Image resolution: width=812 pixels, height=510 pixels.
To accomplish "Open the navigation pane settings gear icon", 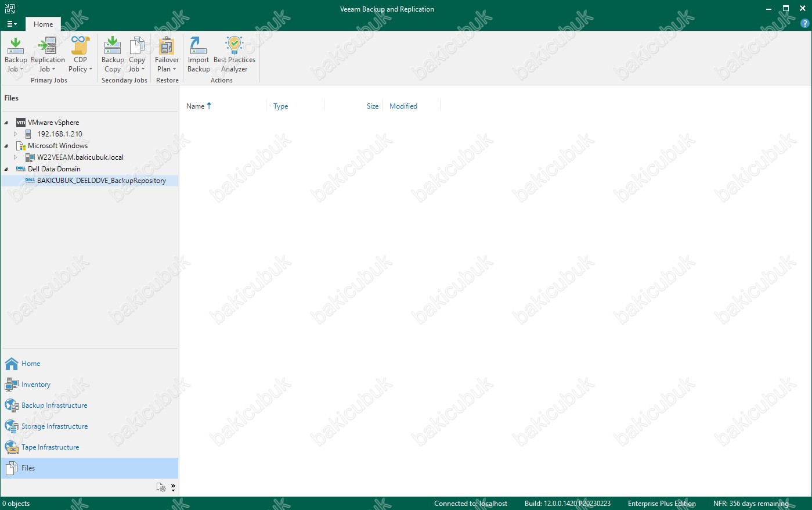I will tap(161, 487).
